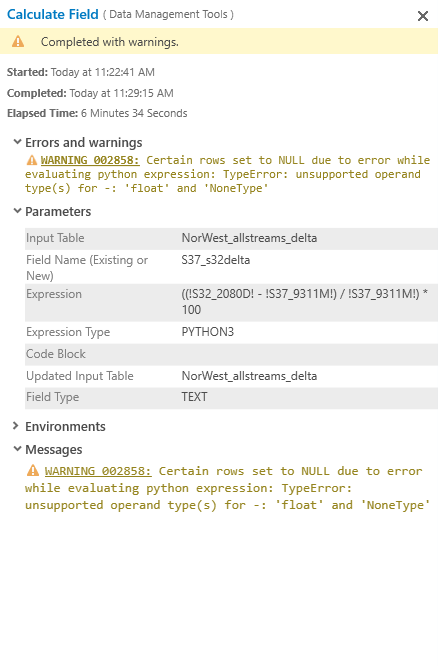Open WARNING 002858 link under Errors and warnings
Screen dimensions: 438x666
point(90,160)
